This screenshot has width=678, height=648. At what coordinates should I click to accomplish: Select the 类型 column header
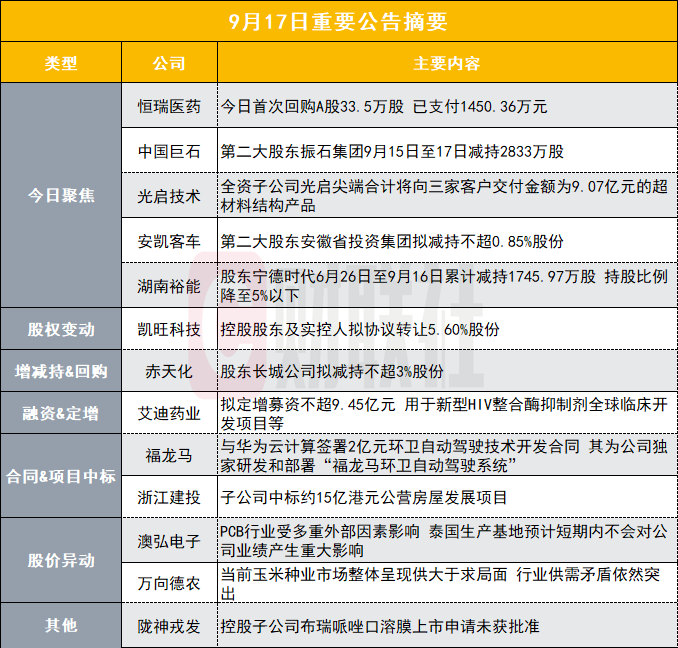[61, 63]
